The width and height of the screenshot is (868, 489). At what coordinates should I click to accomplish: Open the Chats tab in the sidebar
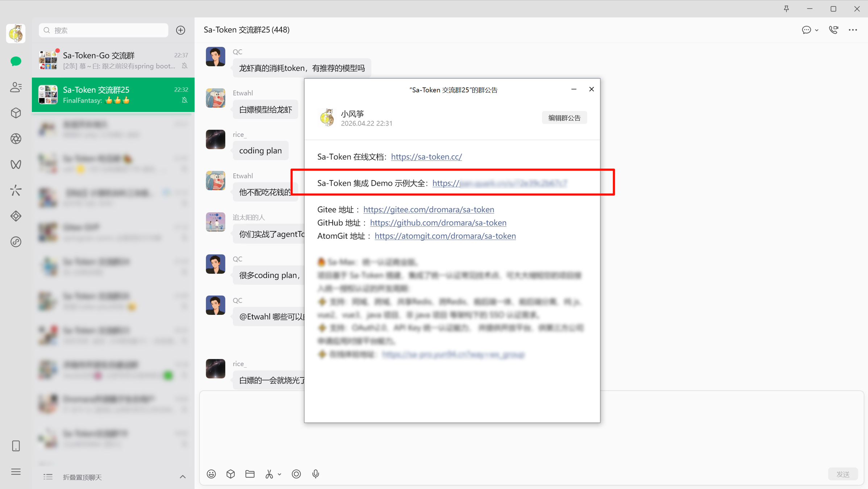pyautogui.click(x=16, y=61)
